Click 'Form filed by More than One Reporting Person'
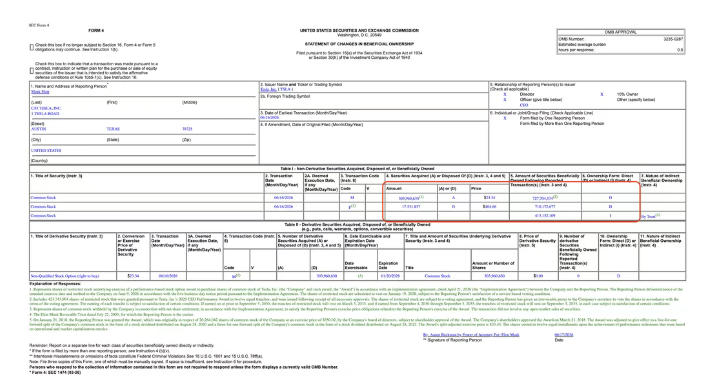 coord(562,124)
